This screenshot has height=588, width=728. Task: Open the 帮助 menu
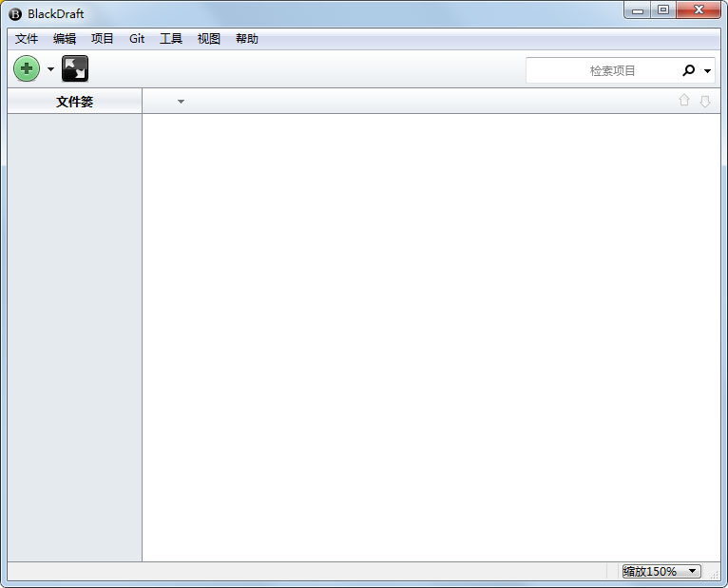point(246,39)
